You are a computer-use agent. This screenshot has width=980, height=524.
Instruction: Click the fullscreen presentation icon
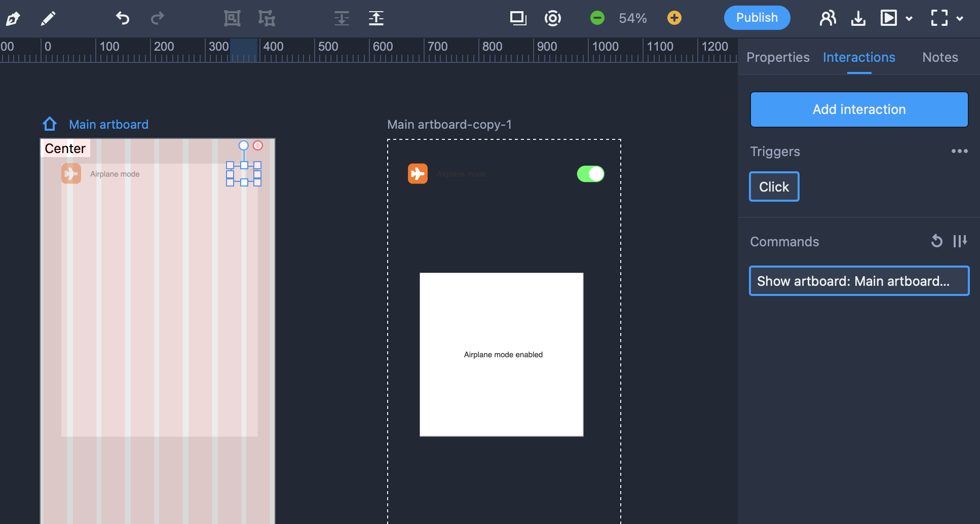(x=940, y=18)
